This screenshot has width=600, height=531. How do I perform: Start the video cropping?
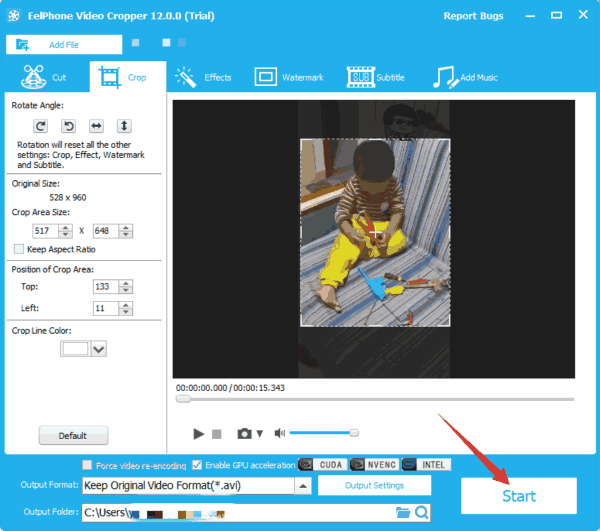point(519,496)
